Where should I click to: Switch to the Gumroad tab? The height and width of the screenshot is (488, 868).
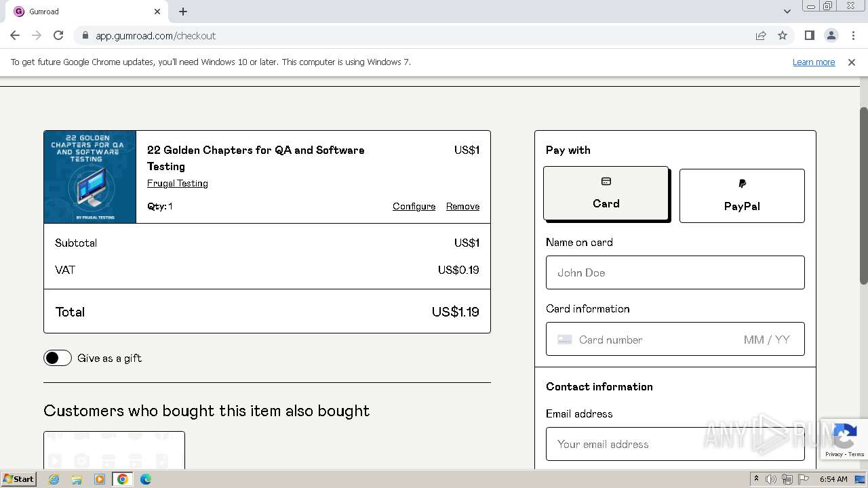(x=81, y=12)
